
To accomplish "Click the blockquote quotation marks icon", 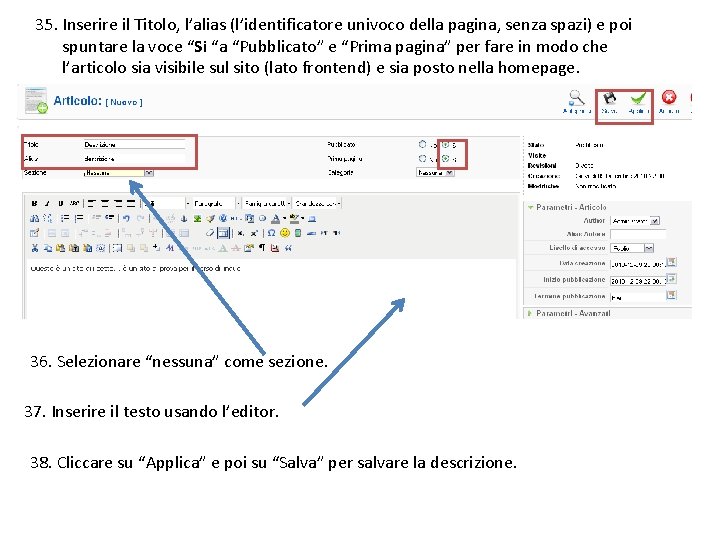I will [x=288, y=248].
